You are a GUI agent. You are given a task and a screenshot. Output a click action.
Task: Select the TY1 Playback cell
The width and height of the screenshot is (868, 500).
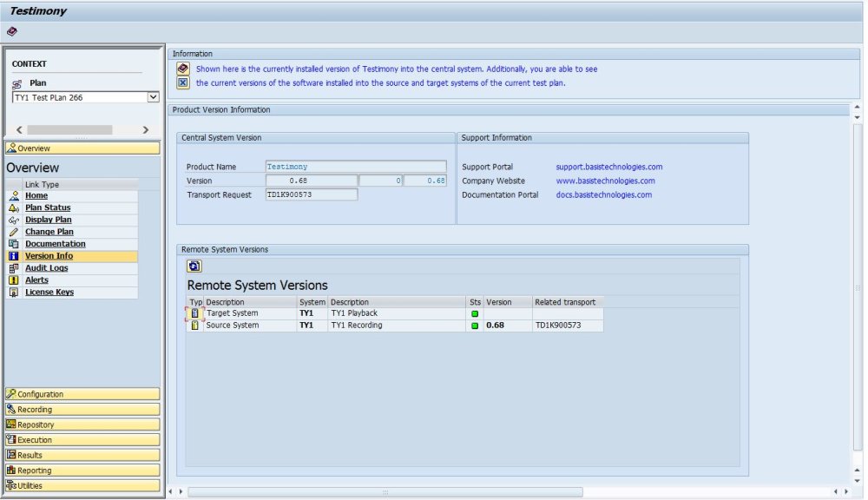[x=397, y=312]
